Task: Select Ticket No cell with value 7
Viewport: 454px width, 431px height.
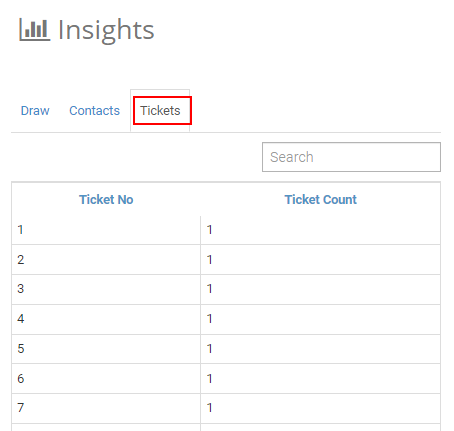Action: pos(106,408)
